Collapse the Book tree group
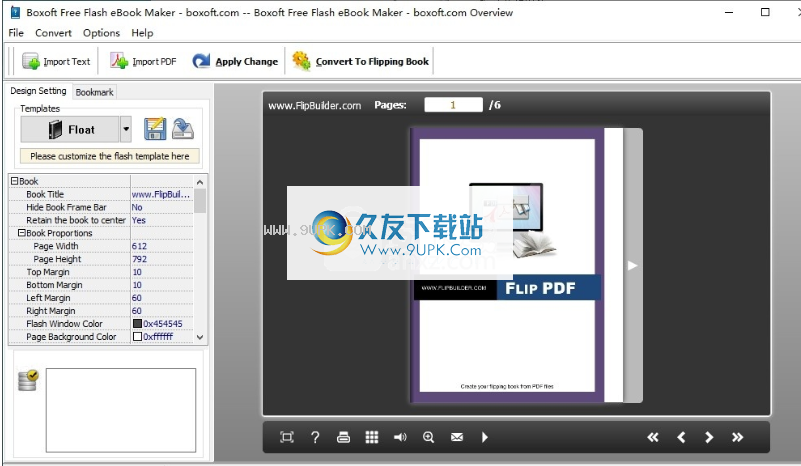This screenshot has height=466, width=801. [x=14, y=181]
